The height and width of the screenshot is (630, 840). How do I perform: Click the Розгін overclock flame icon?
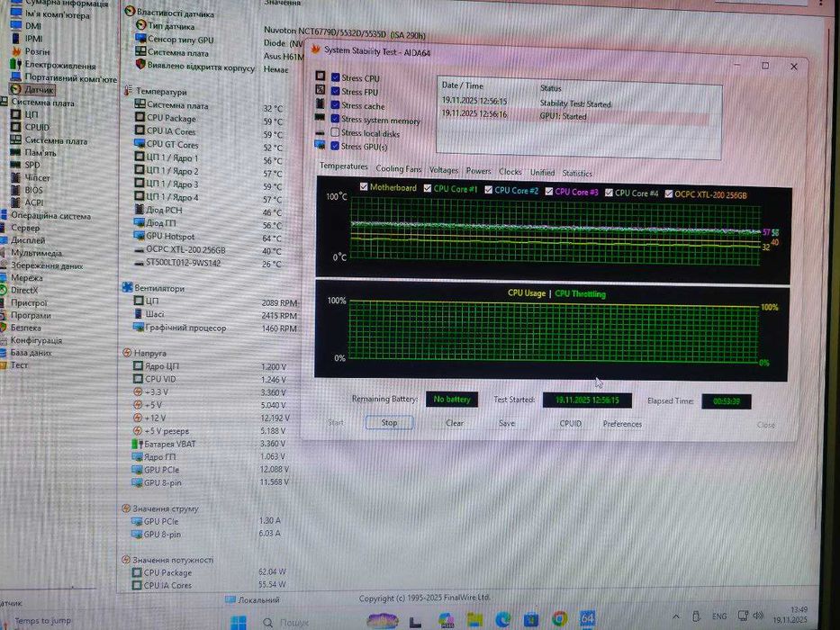point(16,51)
